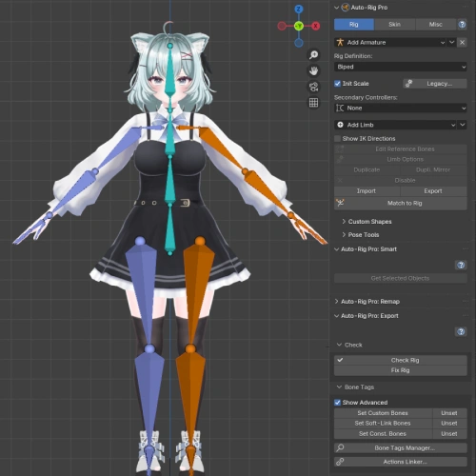
Task: Click the Legacy... button
Action: (435, 84)
